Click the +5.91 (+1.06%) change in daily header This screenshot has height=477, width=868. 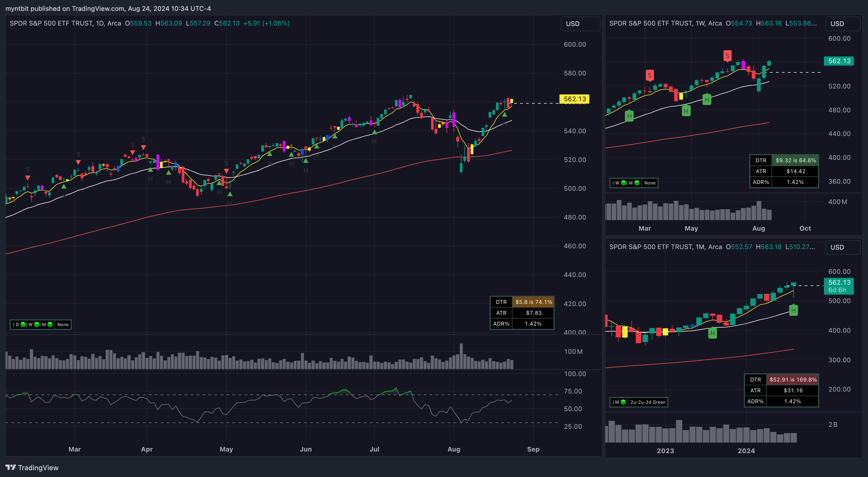pyautogui.click(x=266, y=23)
